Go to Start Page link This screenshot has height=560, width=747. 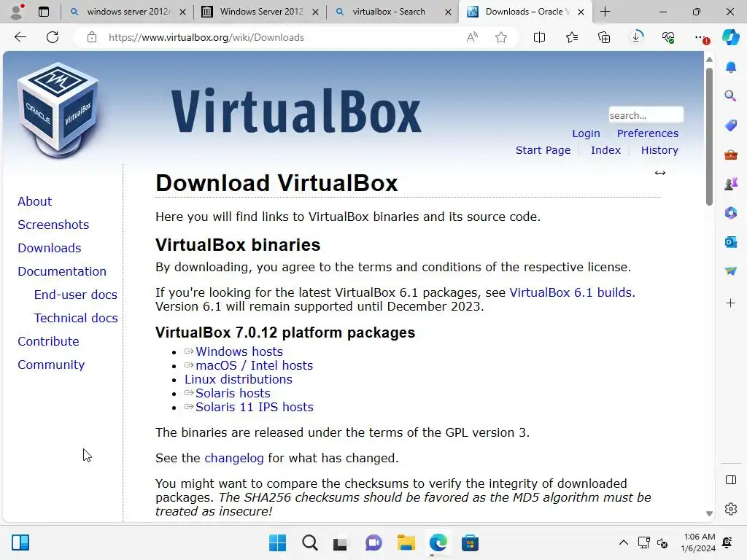pyautogui.click(x=543, y=150)
